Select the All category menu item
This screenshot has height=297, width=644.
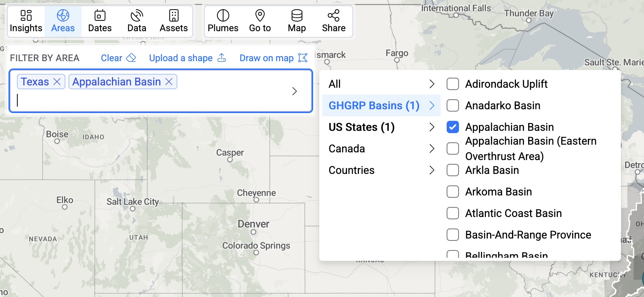pyautogui.click(x=381, y=84)
